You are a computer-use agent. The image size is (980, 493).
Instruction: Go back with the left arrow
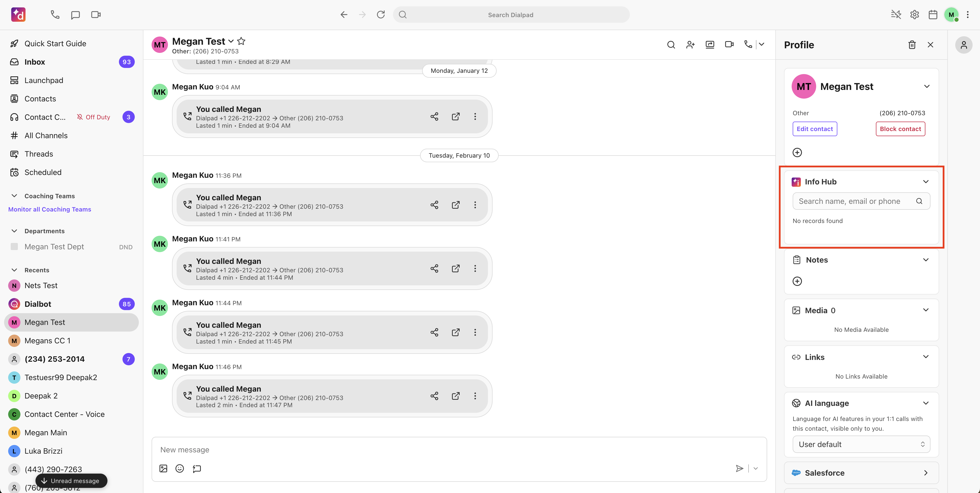(x=344, y=15)
